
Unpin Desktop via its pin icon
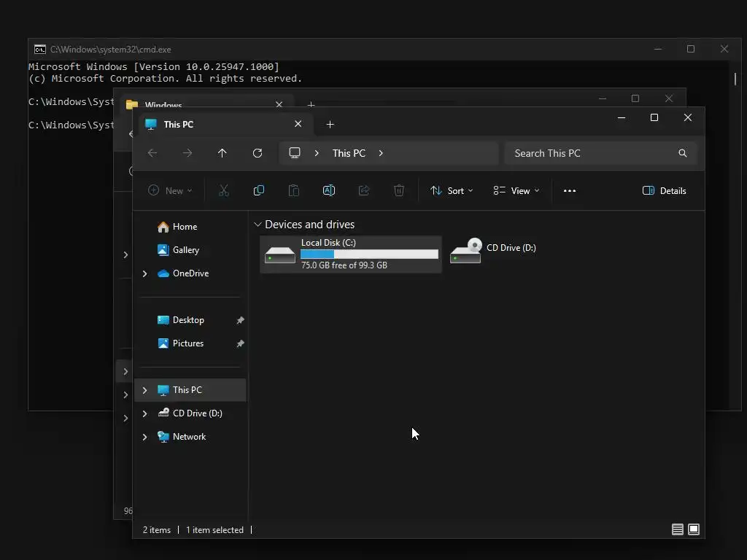pyautogui.click(x=240, y=320)
